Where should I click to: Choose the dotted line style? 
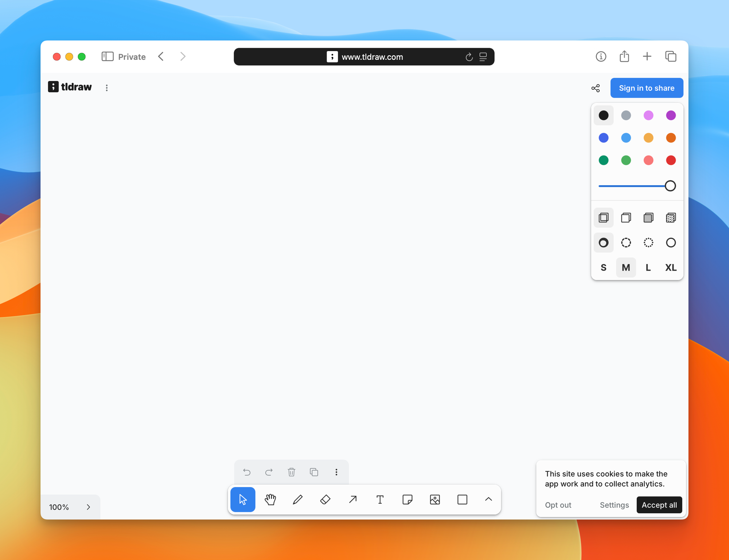pos(648,242)
